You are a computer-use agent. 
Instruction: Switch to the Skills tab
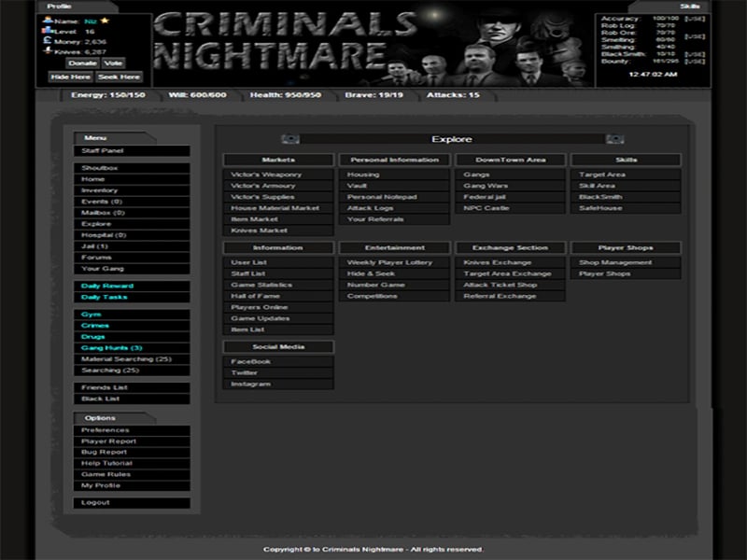pyautogui.click(x=691, y=5)
